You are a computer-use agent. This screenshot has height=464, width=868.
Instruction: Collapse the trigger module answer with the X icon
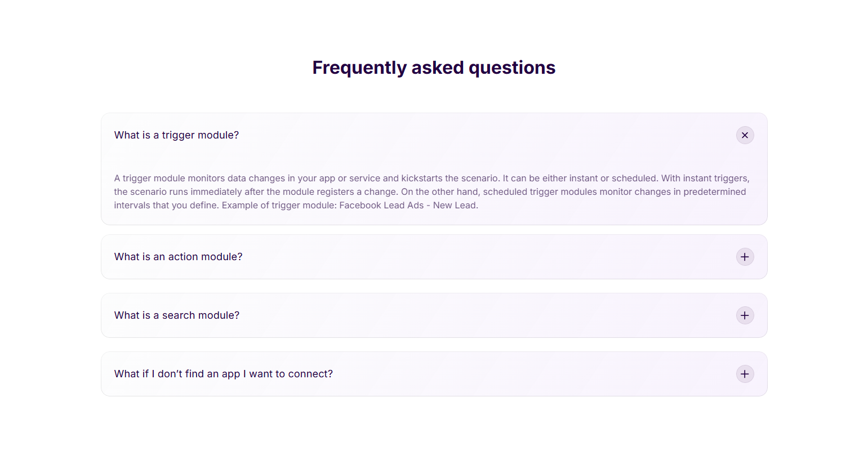click(745, 135)
